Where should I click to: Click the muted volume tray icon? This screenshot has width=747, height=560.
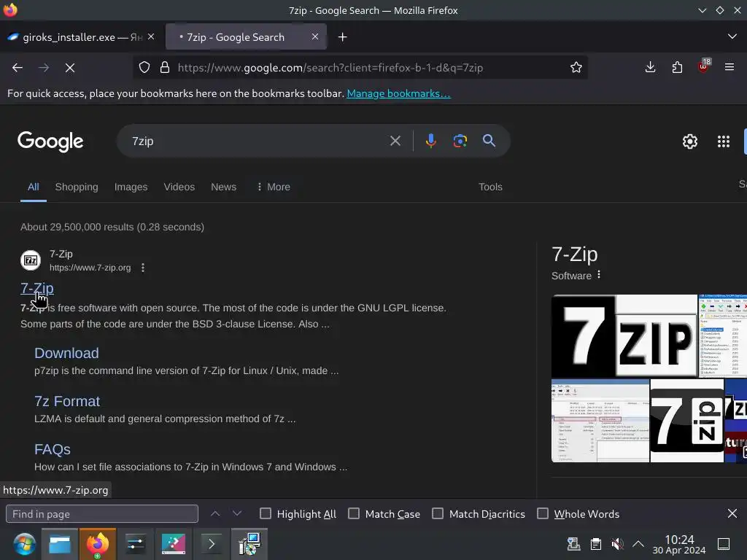click(x=617, y=544)
